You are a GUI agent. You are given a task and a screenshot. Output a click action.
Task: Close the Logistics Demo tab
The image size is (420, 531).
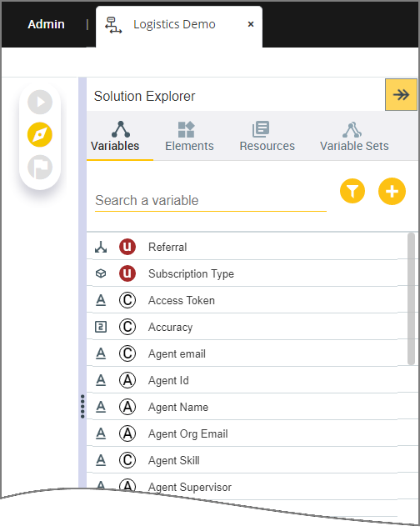pos(251,24)
